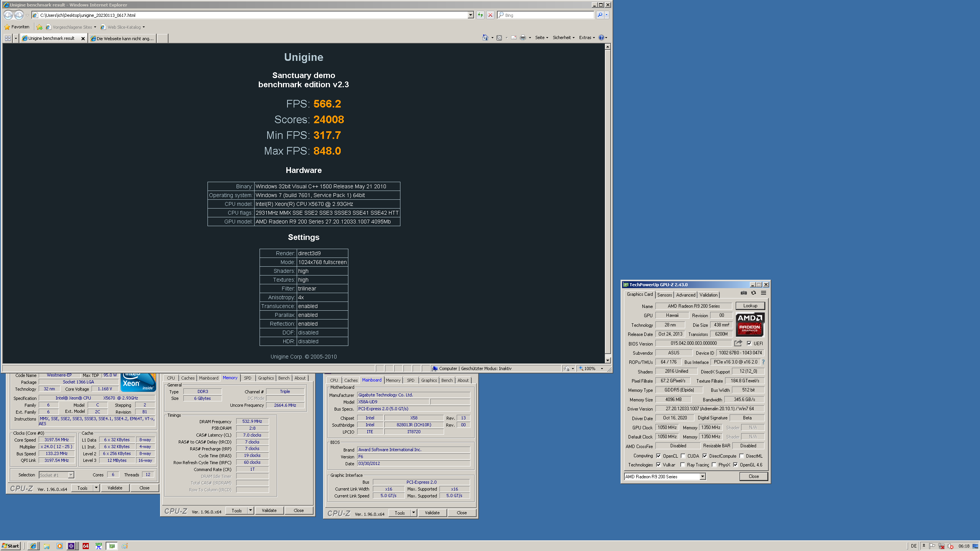This screenshot has width=980, height=551.
Task: Toggle the Ray Tracing checkbox
Action: tap(683, 465)
